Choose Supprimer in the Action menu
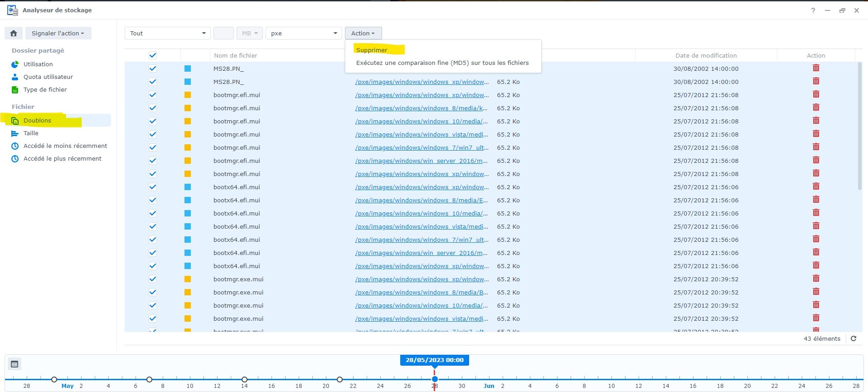 click(372, 50)
